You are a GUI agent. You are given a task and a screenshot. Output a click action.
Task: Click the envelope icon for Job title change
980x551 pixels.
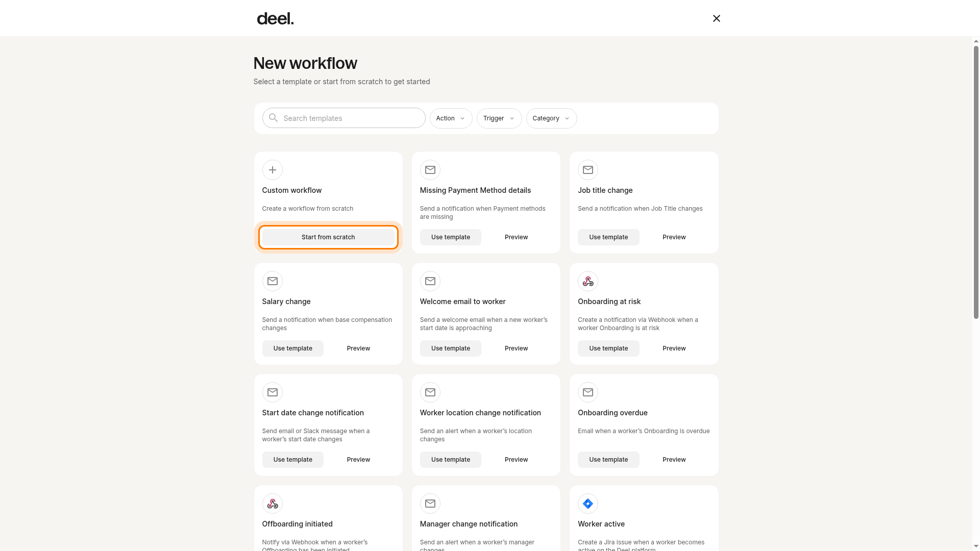tap(588, 170)
